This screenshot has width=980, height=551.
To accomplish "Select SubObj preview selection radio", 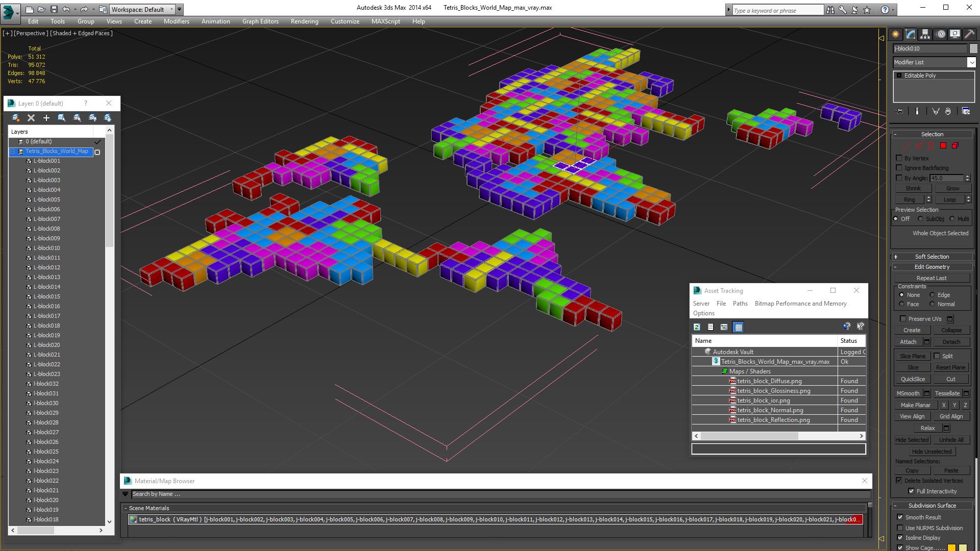I will click(x=920, y=219).
